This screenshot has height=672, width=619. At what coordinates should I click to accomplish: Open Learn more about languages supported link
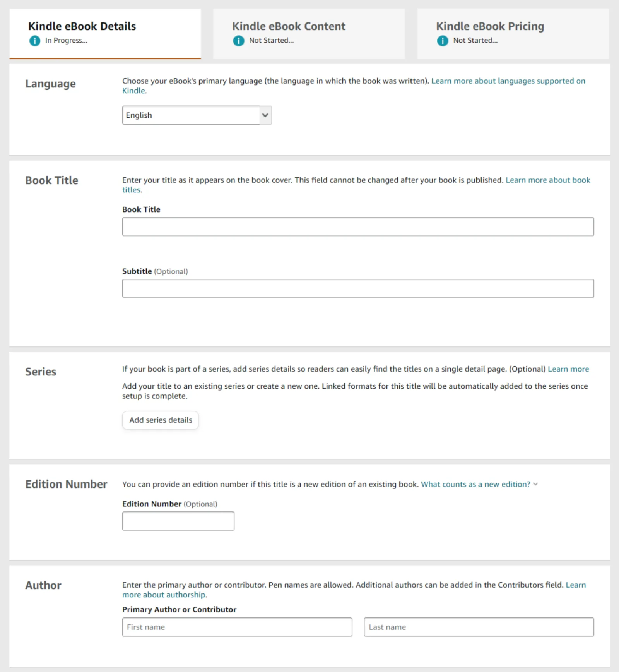point(508,81)
